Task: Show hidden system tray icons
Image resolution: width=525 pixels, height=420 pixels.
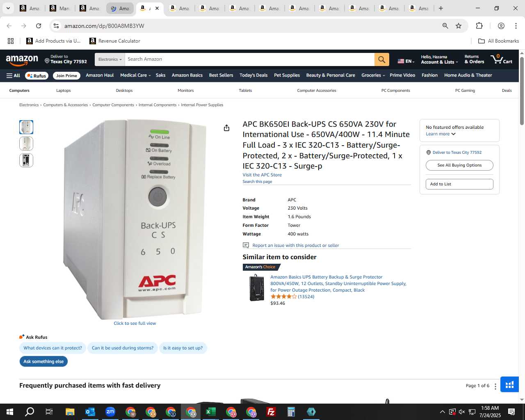Action: click(x=442, y=412)
